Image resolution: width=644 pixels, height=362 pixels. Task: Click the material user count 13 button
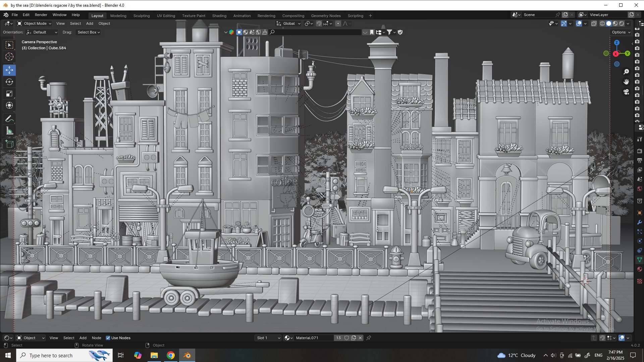pos(338,338)
